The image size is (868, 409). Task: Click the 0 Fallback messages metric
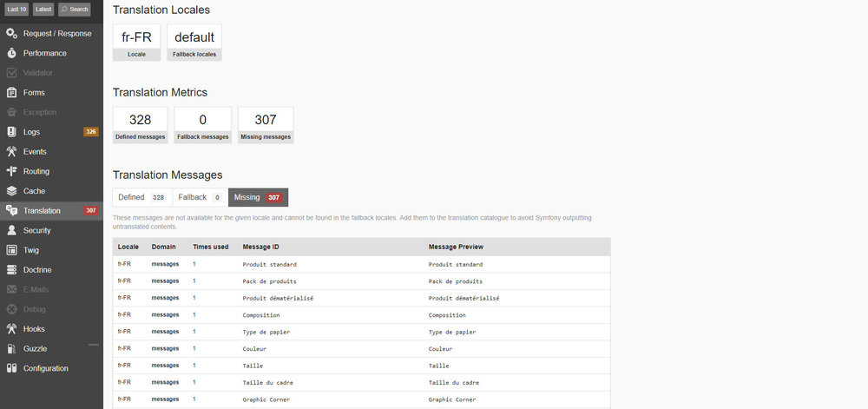(202, 125)
